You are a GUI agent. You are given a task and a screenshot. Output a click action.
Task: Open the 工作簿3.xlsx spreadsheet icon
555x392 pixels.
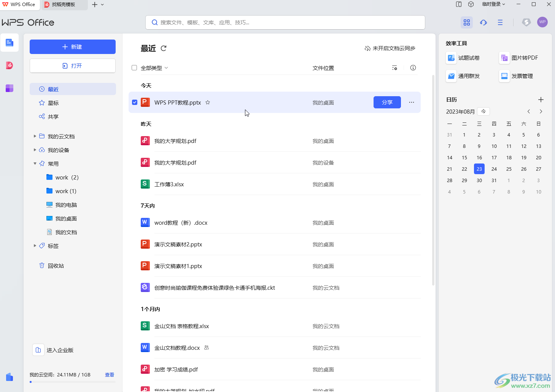(145, 184)
